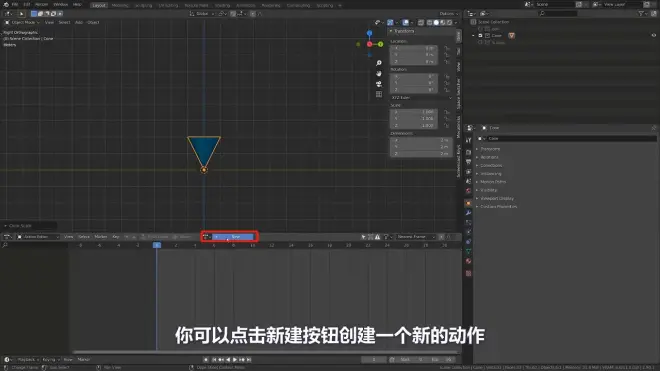The image size is (660, 371).
Task: Open the viewport Object menu
Action: pyautogui.click(x=93, y=22)
